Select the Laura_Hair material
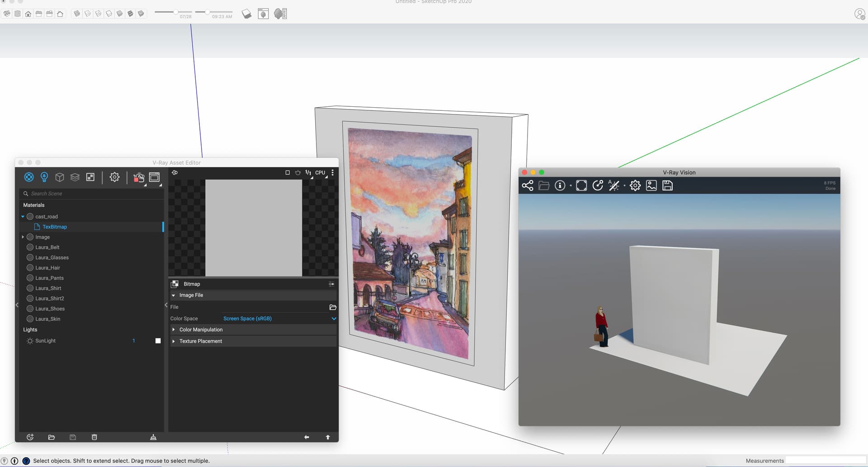The width and height of the screenshot is (868, 467). pos(47,268)
